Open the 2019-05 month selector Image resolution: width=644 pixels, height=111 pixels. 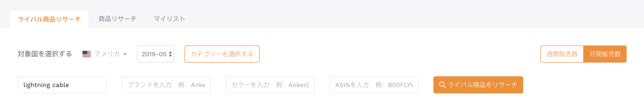[155, 54]
